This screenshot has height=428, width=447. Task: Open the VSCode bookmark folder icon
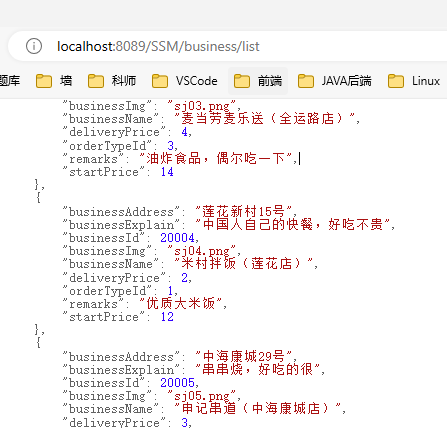pos(160,81)
